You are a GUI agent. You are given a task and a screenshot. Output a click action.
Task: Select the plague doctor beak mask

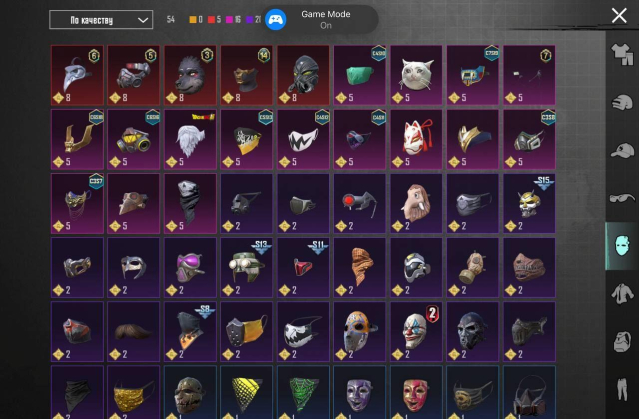(77, 75)
